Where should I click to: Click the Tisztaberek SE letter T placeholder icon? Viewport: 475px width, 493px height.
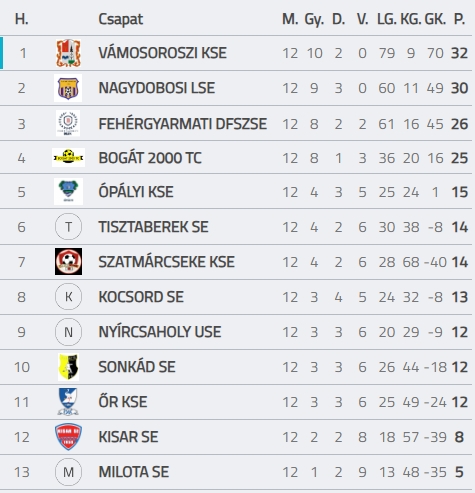68,227
